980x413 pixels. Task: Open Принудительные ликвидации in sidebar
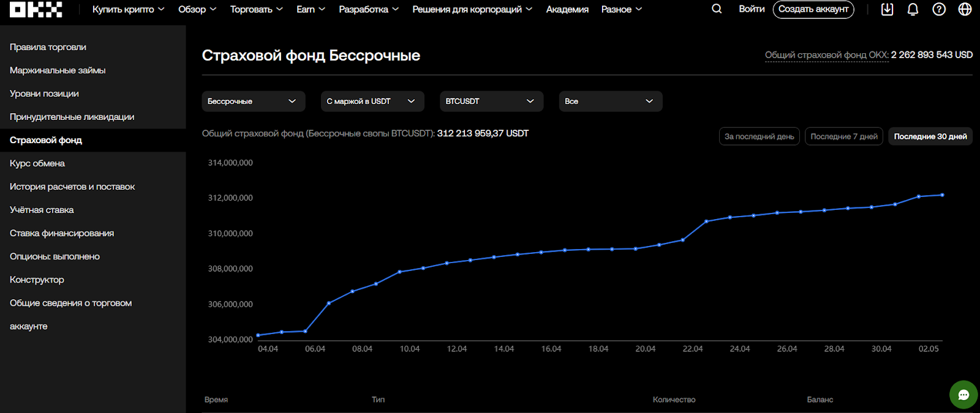pos(72,117)
